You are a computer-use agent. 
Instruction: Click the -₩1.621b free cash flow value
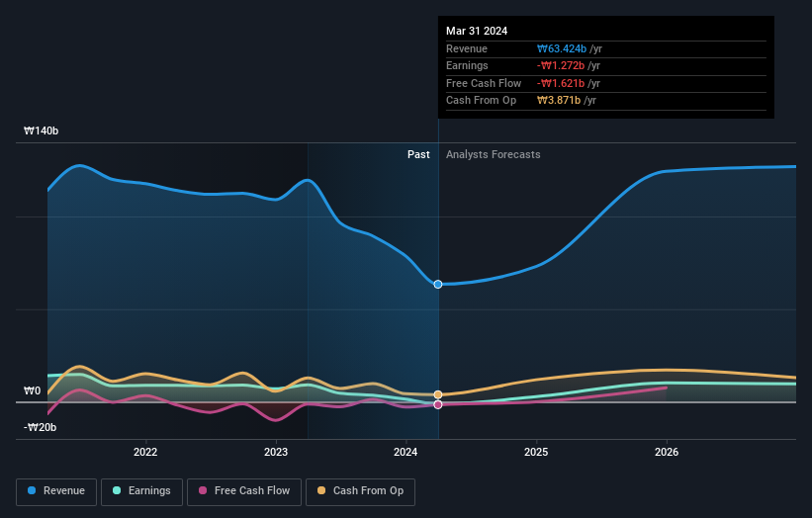coord(561,83)
